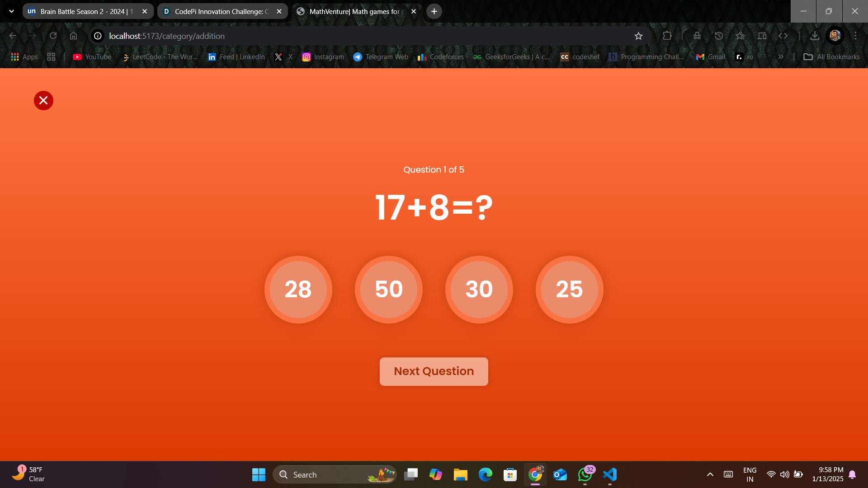Open the YouTube bookmark
Screen dimensions: 868x488
point(92,57)
